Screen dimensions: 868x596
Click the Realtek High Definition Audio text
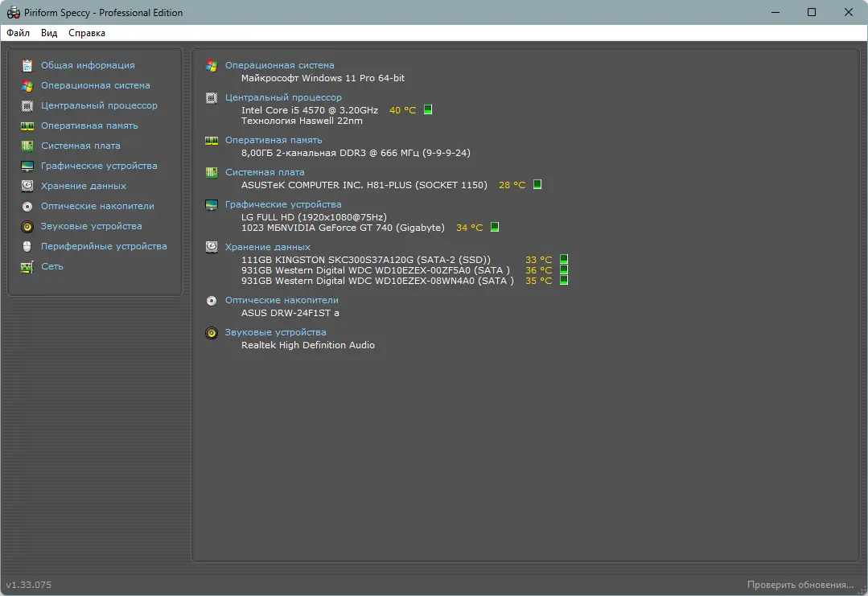308,345
